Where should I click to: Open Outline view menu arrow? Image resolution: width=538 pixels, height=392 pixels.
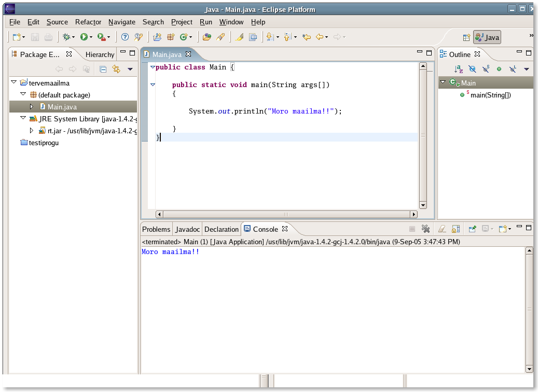tap(527, 69)
